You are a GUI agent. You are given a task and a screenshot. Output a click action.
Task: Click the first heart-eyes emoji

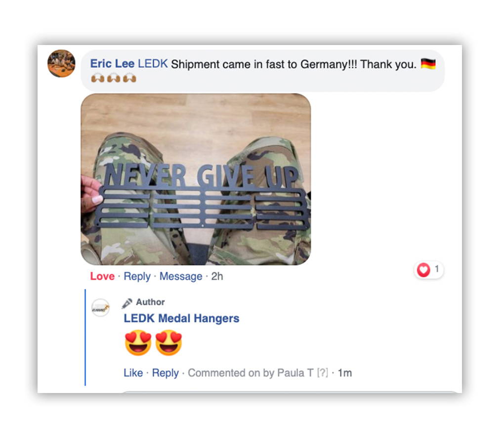(x=138, y=343)
